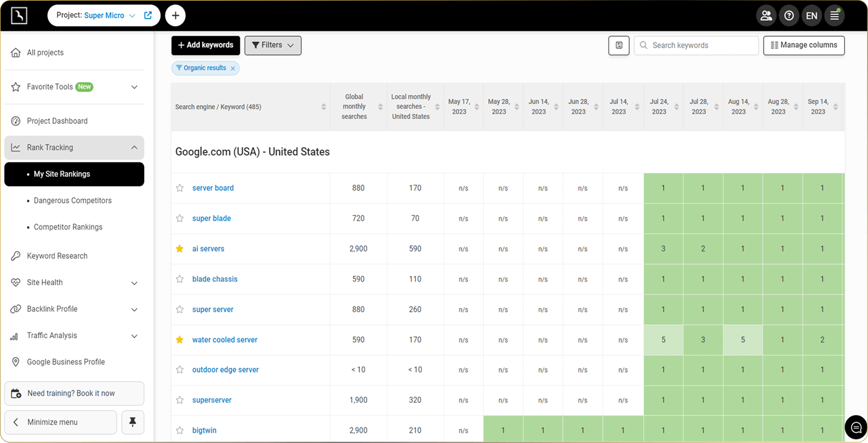Open Keyword Research in the sidebar

pos(57,256)
